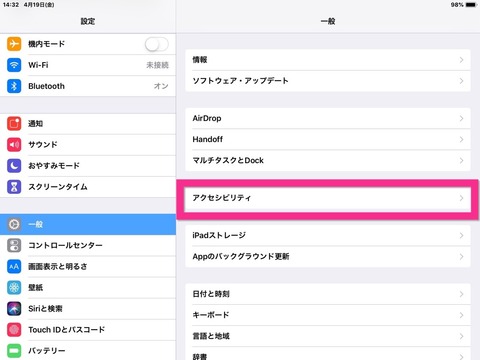
Task: Select スクリーンタイム in settings sidebar
Action: pyautogui.click(x=88, y=187)
